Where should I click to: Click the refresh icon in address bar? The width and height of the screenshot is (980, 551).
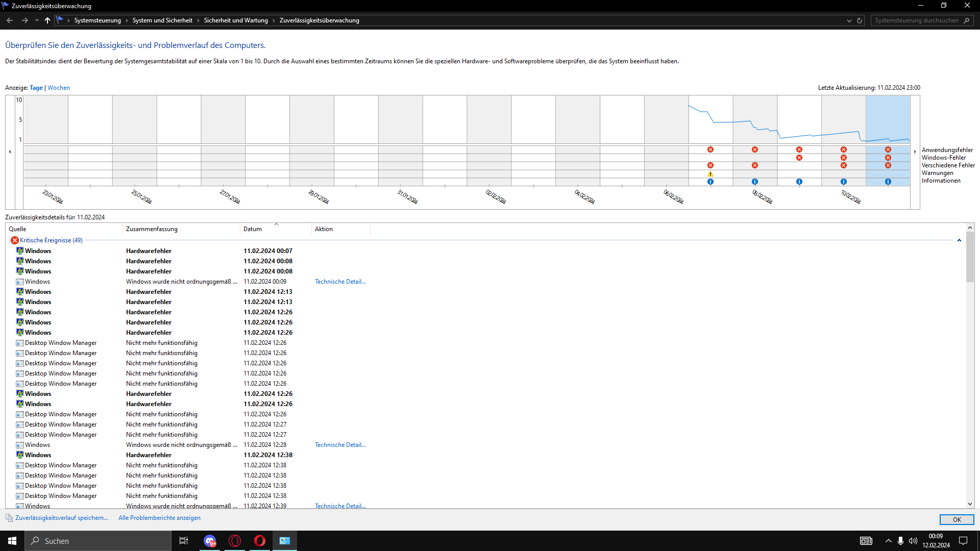[x=860, y=20]
